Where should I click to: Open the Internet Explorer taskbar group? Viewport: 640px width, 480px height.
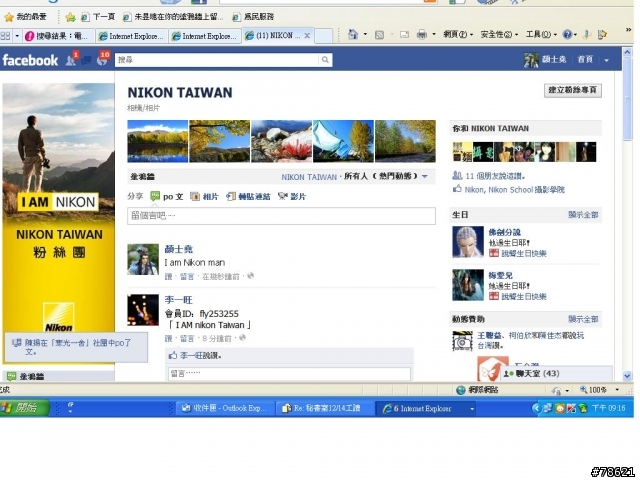pyautogui.click(x=427, y=408)
